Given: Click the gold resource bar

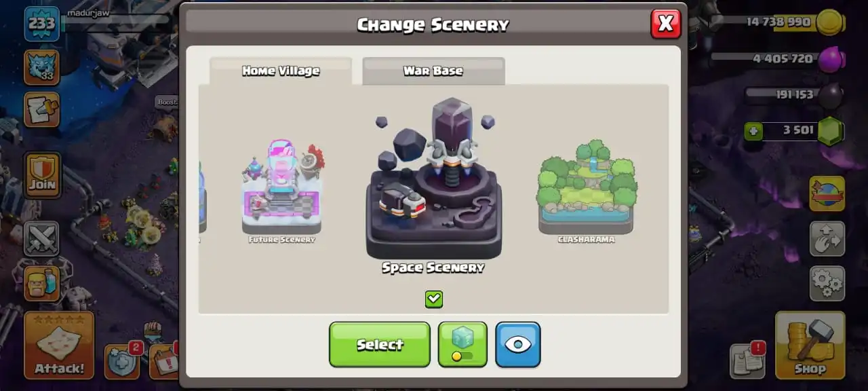Looking at the screenshot, I should pyautogui.click(x=794, y=22).
